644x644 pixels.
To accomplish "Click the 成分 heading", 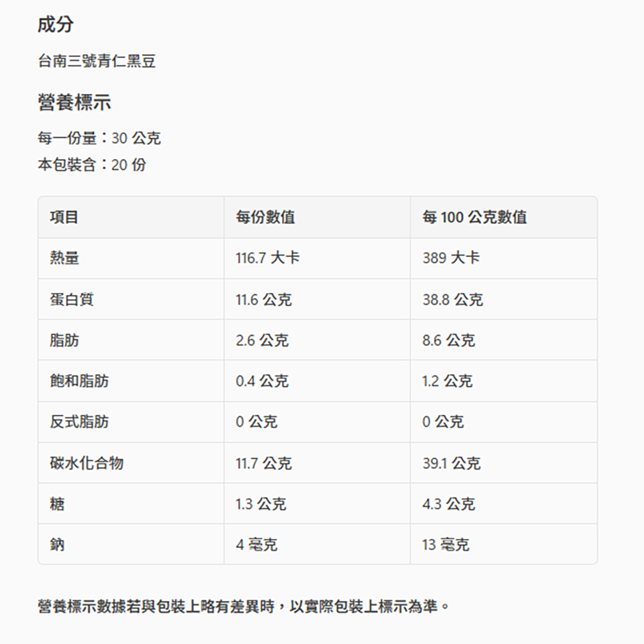I will pos(55,25).
